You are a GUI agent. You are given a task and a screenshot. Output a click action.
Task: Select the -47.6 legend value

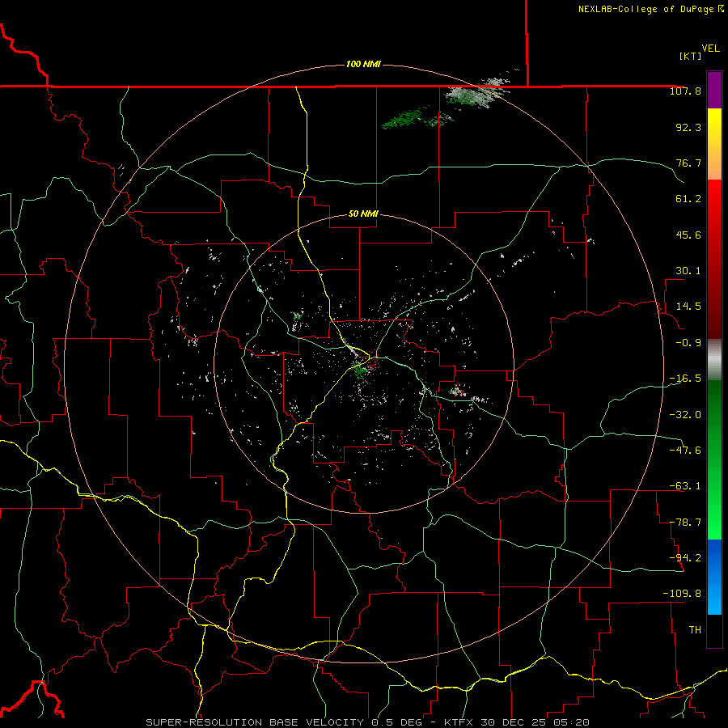(685, 451)
